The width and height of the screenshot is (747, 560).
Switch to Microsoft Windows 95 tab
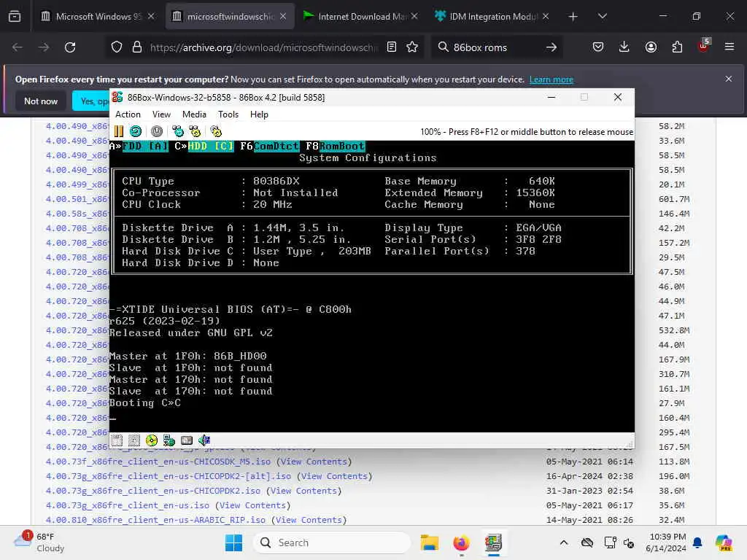[98, 16]
